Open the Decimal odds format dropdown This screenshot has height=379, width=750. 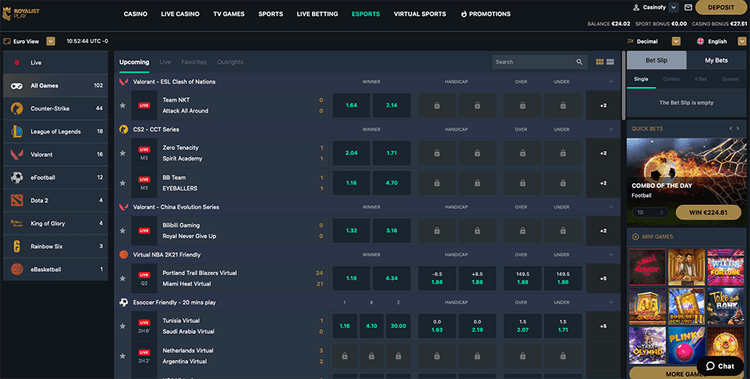coord(676,42)
